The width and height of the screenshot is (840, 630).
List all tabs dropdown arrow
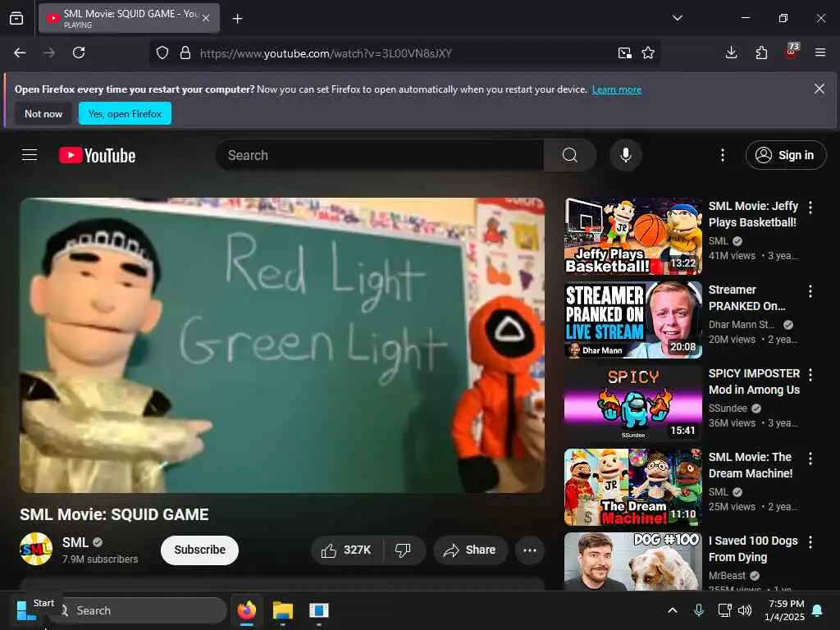coord(678,18)
